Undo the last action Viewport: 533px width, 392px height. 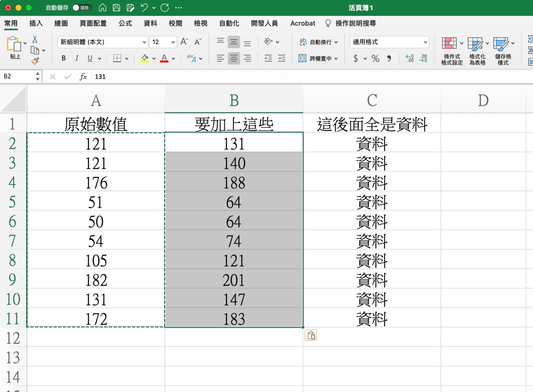pos(144,8)
